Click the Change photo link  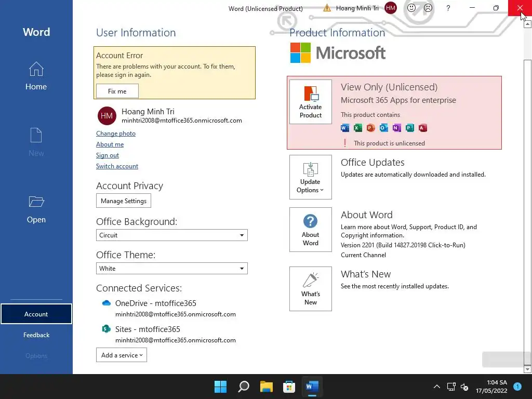116,134
